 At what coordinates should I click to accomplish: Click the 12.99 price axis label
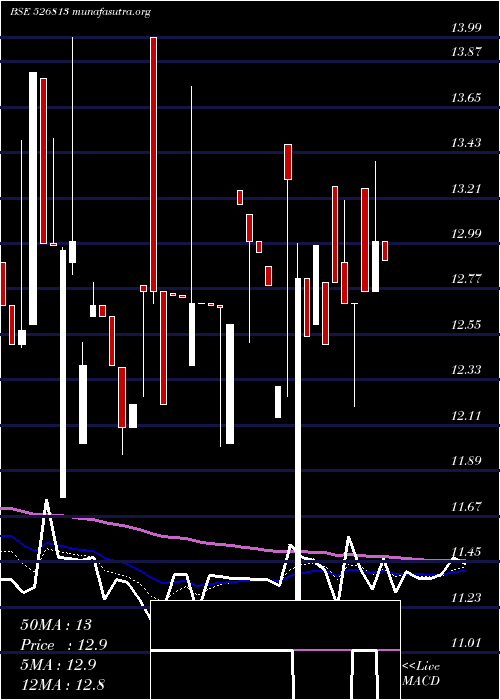466,233
